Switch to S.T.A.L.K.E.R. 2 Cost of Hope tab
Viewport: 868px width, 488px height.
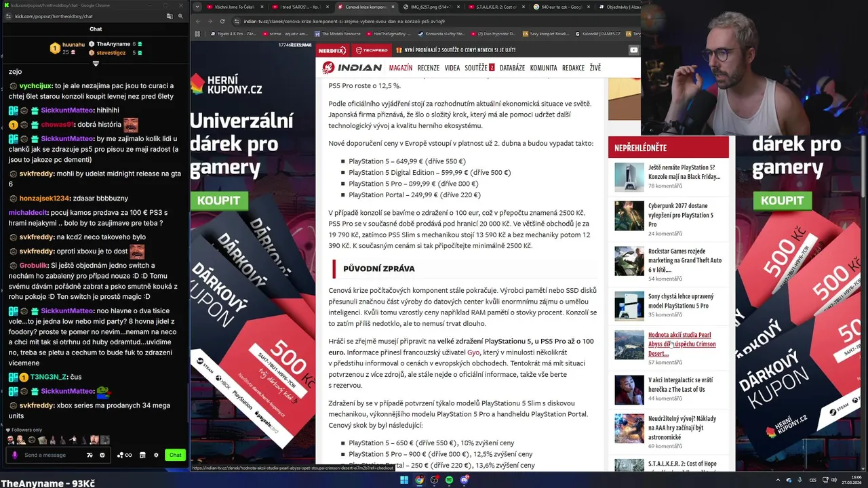[x=496, y=7]
